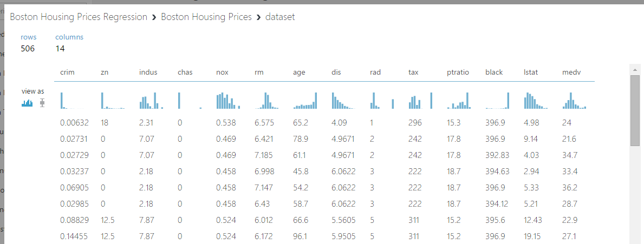
Task: Open the zn histogram thumbnail
Action: point(113,101)
